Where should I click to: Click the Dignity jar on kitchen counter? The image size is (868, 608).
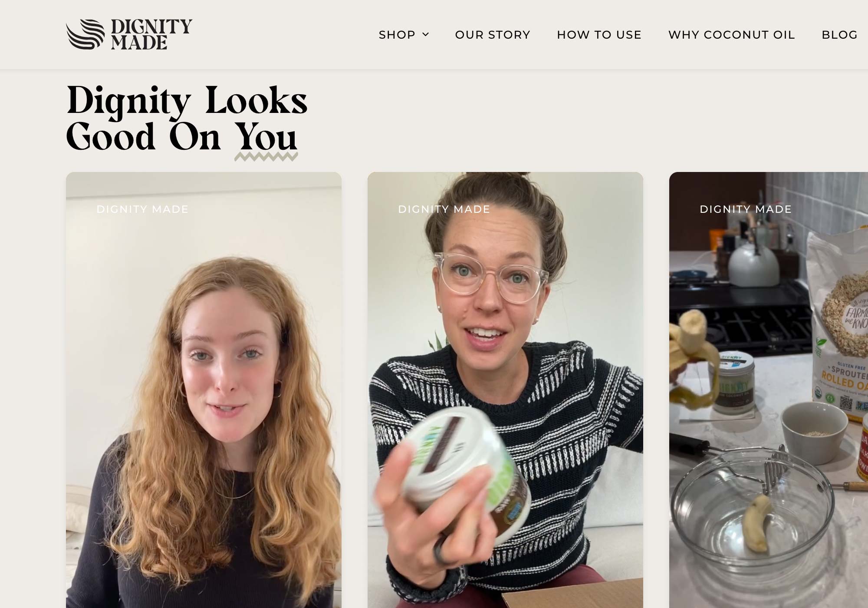736,382
